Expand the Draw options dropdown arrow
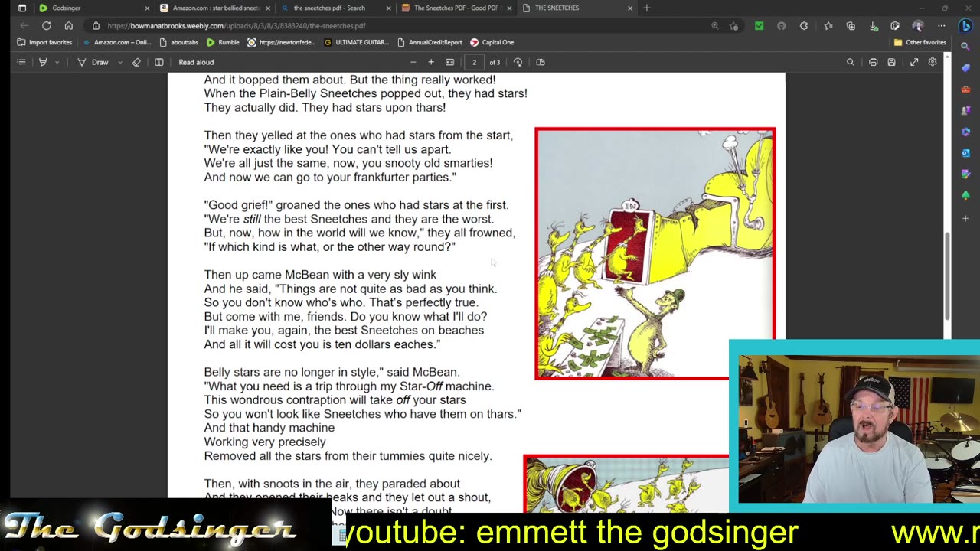This screenshot has width=980, height=551. click(x=120, y=62)
